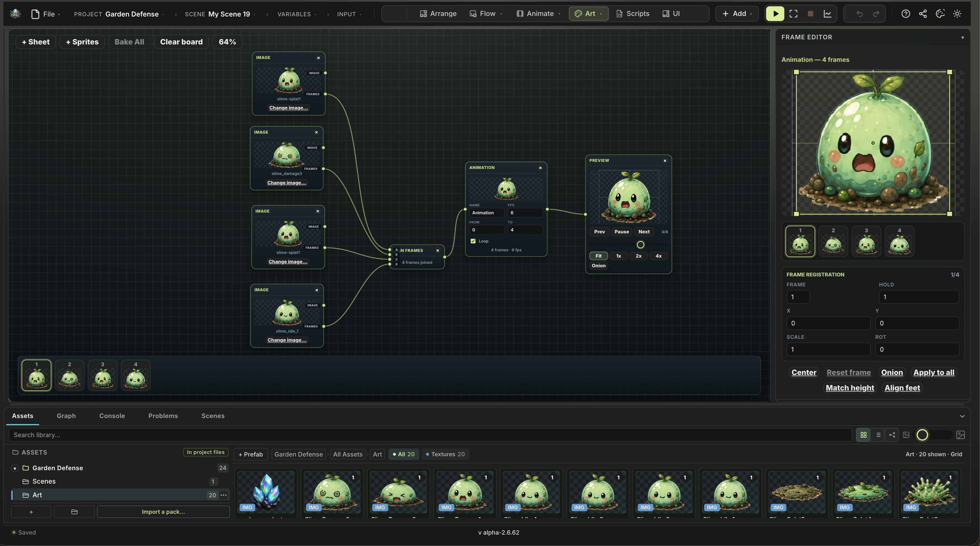Open the Scene My Scene 19 dropdown

pos(220,14)
